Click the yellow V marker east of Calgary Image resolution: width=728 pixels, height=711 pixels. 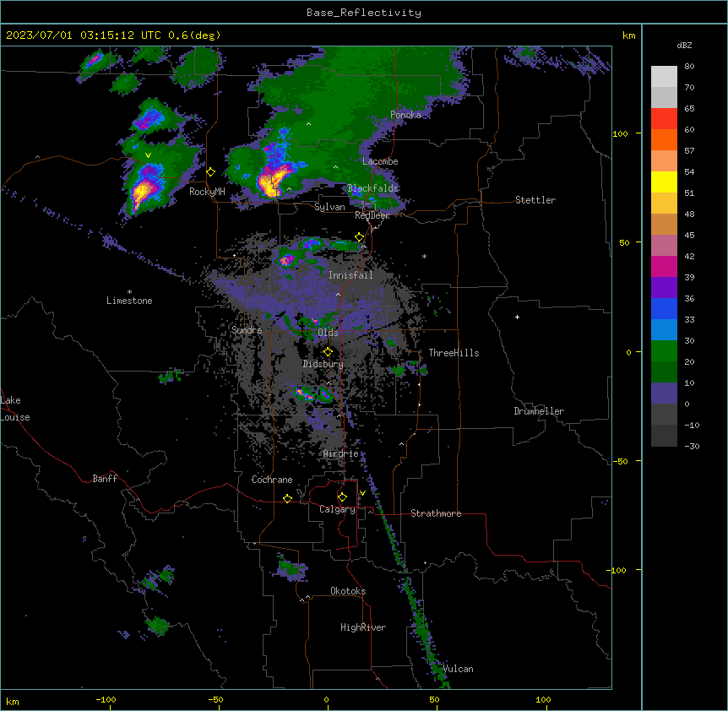(362, 493)
